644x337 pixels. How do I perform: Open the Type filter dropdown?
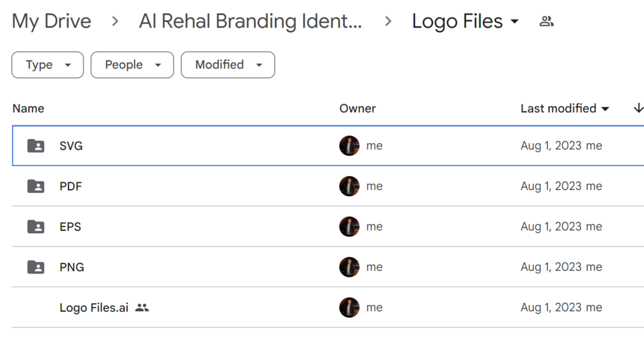point(48,65)
